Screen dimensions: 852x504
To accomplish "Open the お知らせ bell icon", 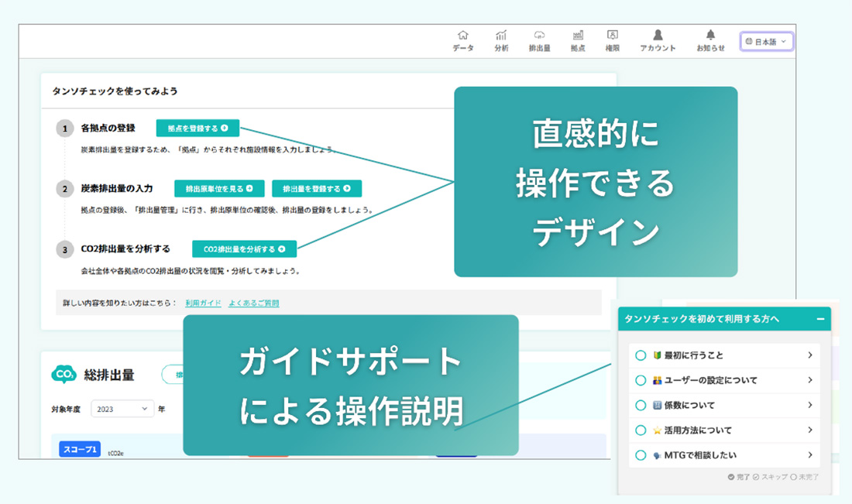I will 710,36.
